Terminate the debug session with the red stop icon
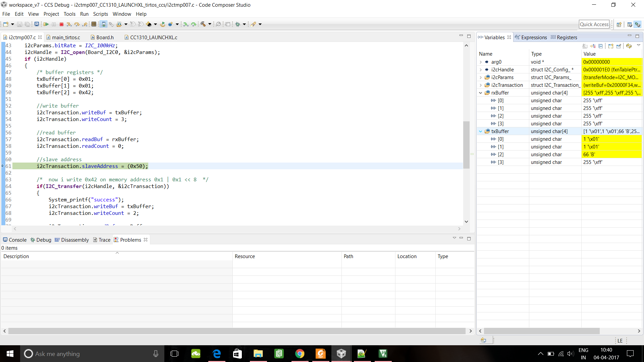 pyautogui.click(x=61, y=24)
